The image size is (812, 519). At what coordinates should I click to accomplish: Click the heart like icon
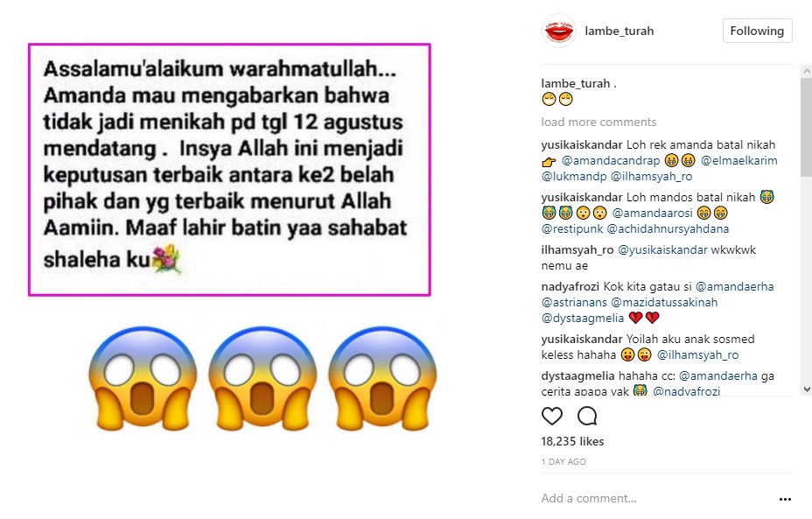point(551,416)
